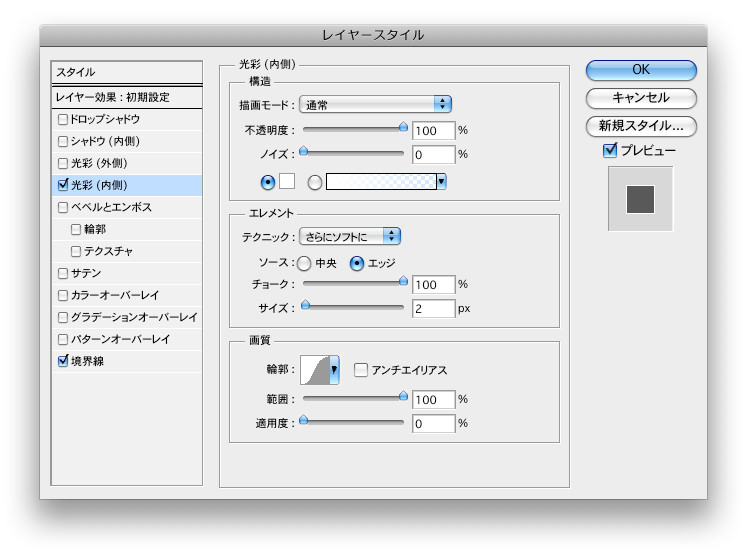Click the 不透明度 value field
The width and height of the screenshot is (747, 554).
pos(434,131)
